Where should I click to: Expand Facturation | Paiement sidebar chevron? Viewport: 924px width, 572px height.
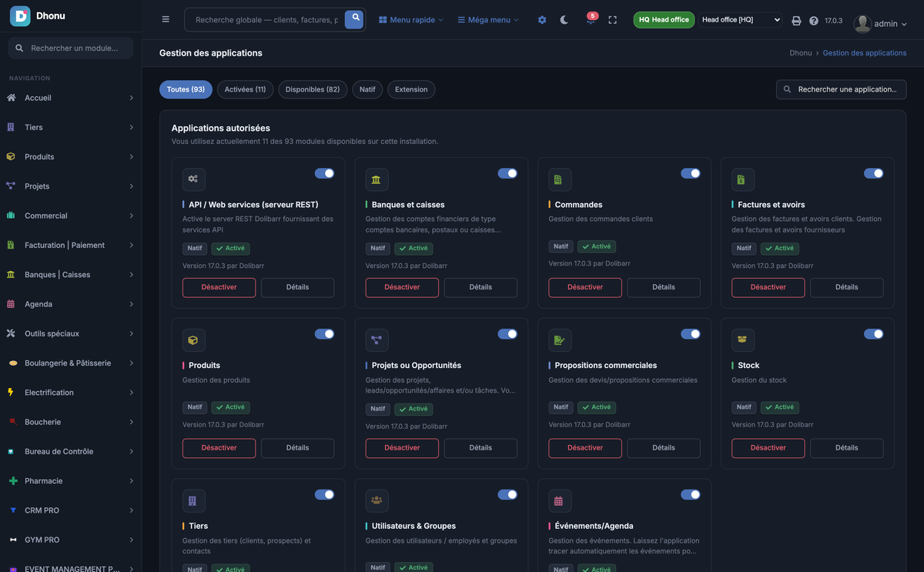131,245
